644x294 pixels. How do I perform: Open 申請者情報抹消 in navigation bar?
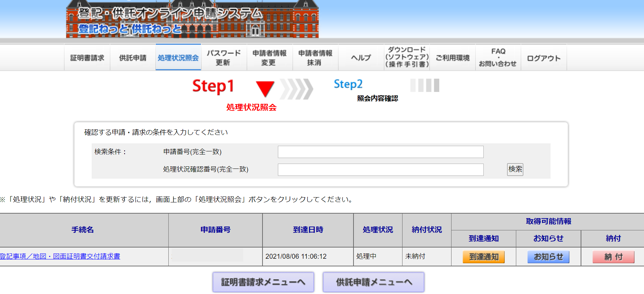click(x=315, y=58)
